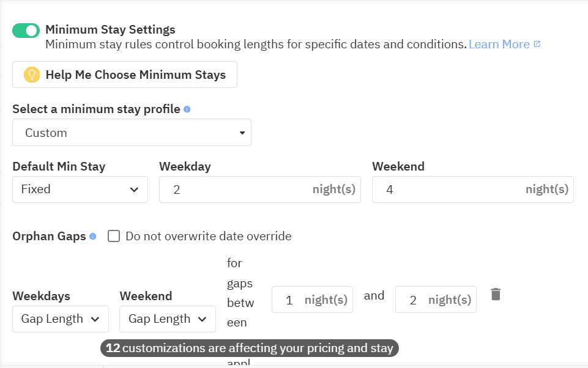This screenshot has width=588, height=368.
Task: Open Weekend Gap Length dropdown
Action: [x=167, y=318]
